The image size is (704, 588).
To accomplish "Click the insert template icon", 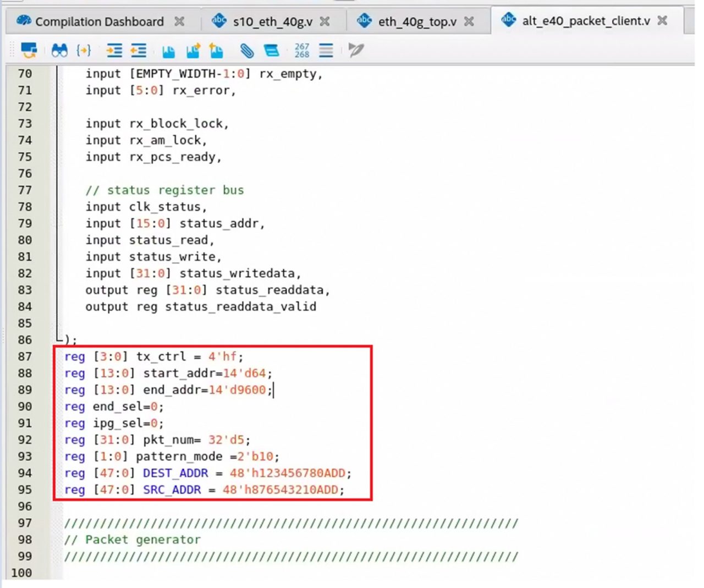I will 271,51.
